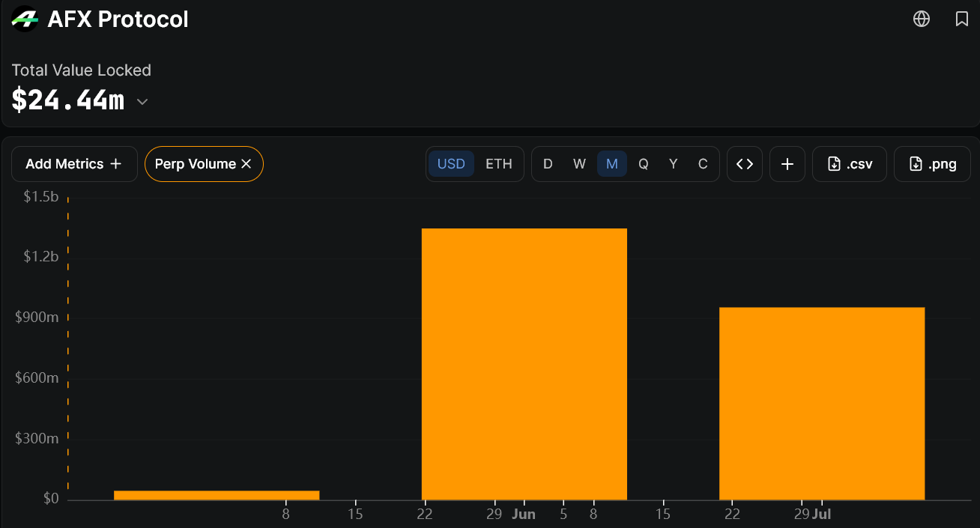Click the July volume bar
Viewport: 980px width, 528px height.
click(x=822, y=404)
